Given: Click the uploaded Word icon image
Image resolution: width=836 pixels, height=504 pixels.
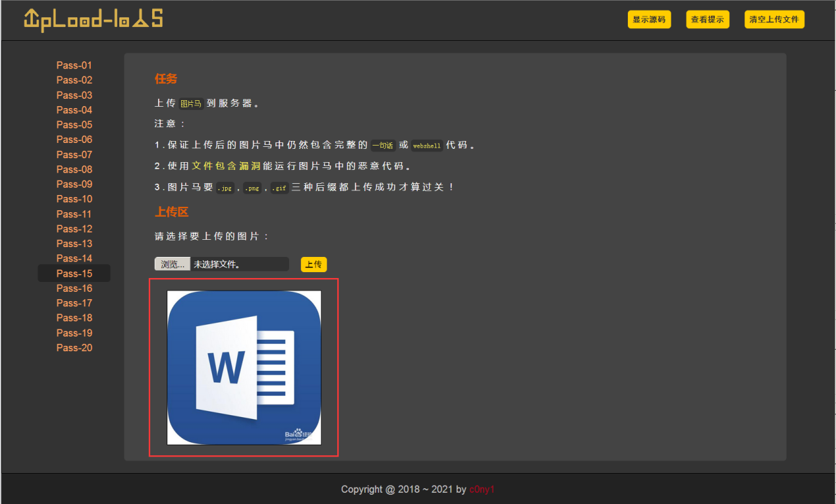Looking at the screenshot, I should 244,368.
